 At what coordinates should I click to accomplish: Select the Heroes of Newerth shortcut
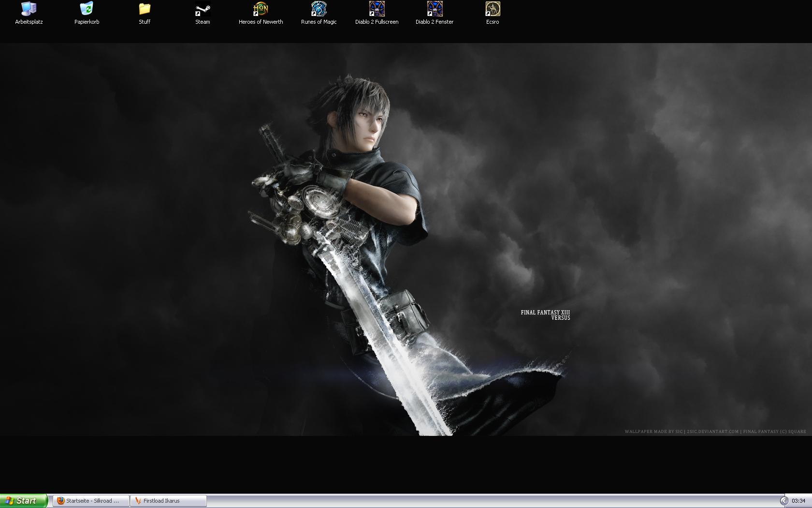coord(261,9)
